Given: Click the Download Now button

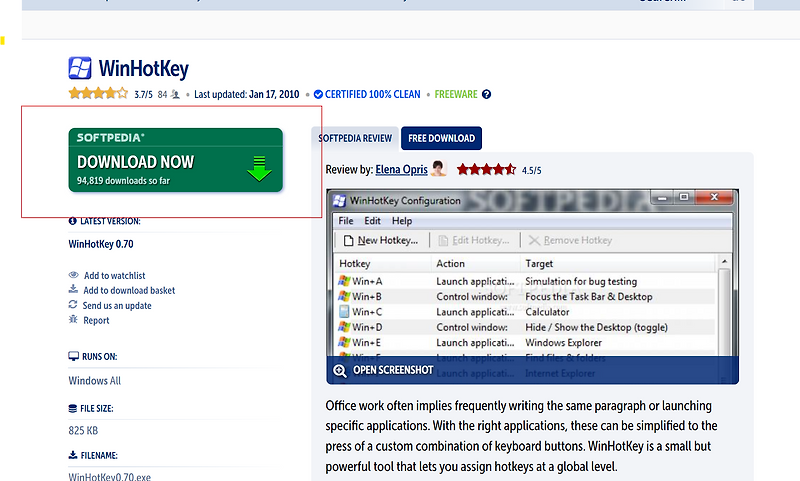Looking at the screenshot, I should 176,160.
